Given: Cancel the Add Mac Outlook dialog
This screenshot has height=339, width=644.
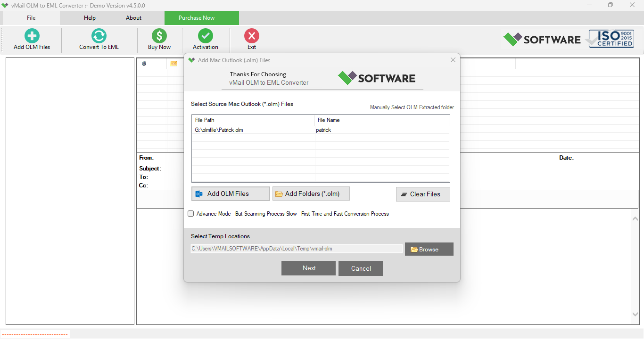Looking at the screenshot, I should pos(360,268).
